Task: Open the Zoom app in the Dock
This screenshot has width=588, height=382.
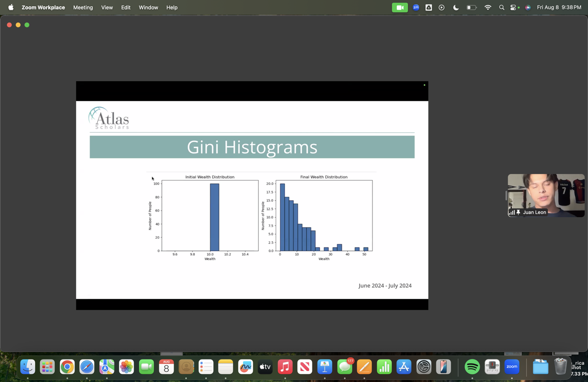Action: click(512, 367)
